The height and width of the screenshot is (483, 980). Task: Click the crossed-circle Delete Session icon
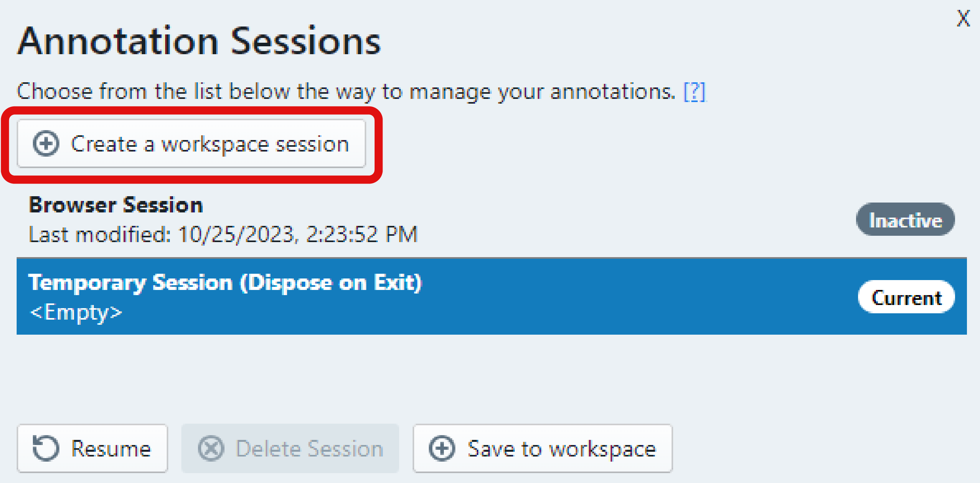[x=211, y=448]
